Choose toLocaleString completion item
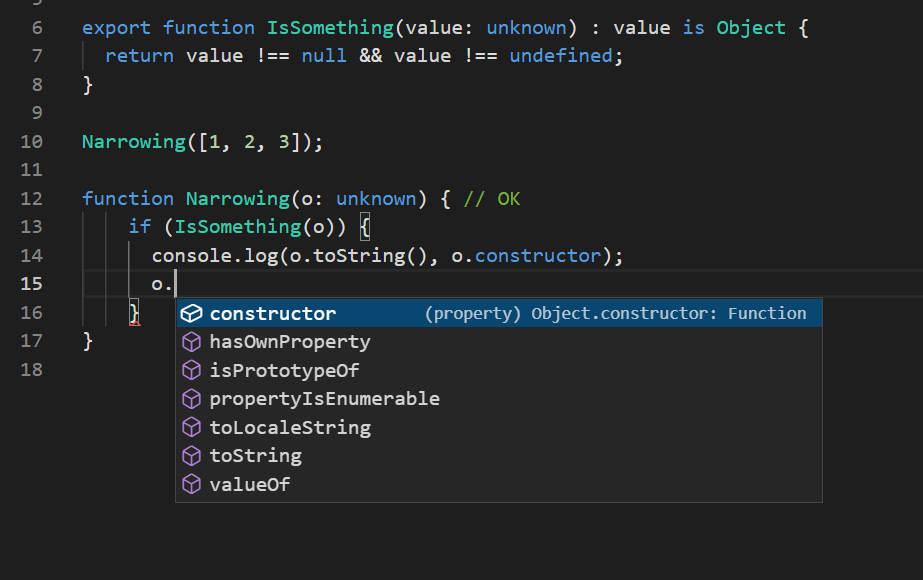 click(499, 427)
